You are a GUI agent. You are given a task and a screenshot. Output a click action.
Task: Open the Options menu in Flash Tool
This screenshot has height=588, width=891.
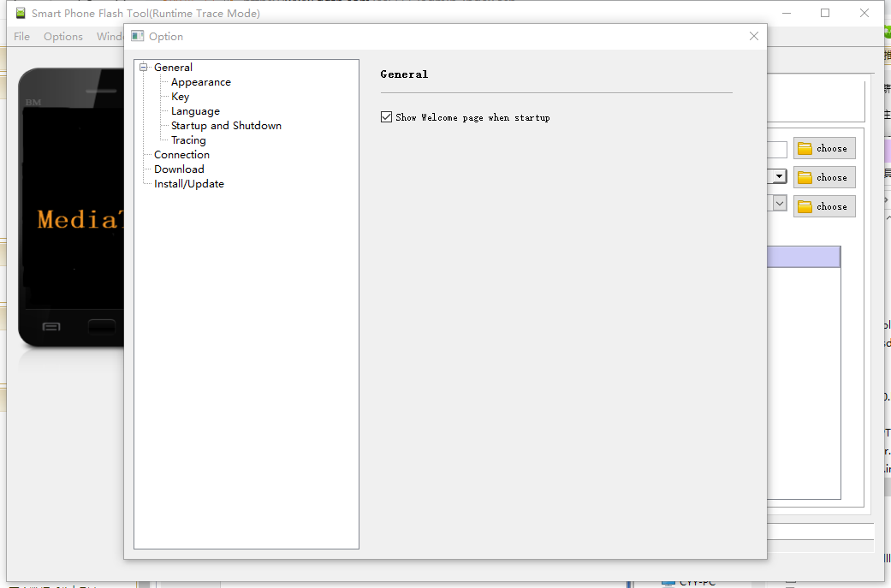click(63, 36)
